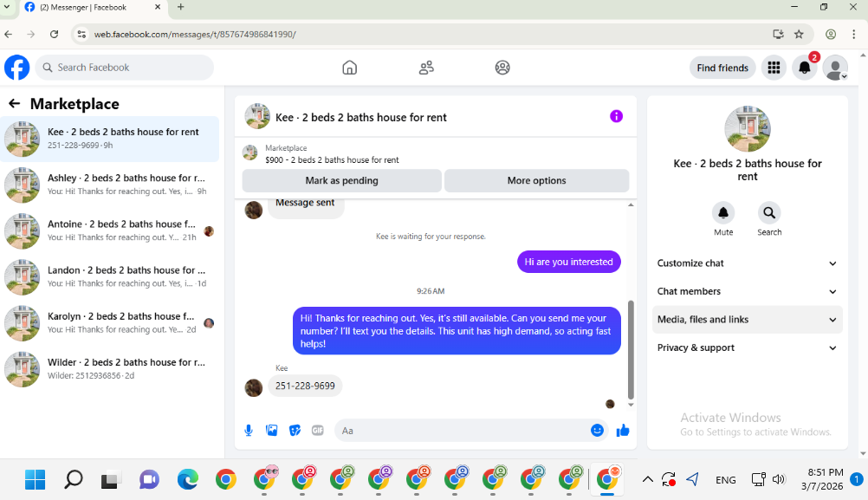Go to the Home feed icon
Screen dimensions: 868x500
pyautogui.click(x=349, y=68)
